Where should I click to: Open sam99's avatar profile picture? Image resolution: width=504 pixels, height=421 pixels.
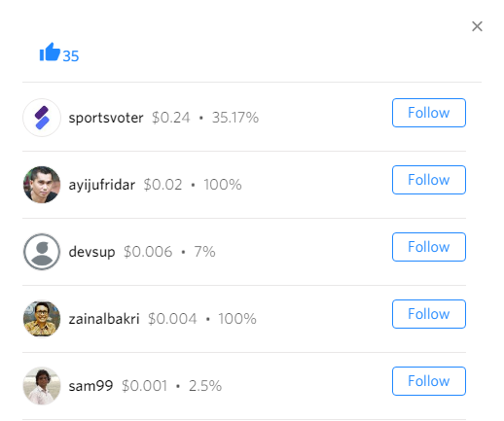click(x=42, y=386)
